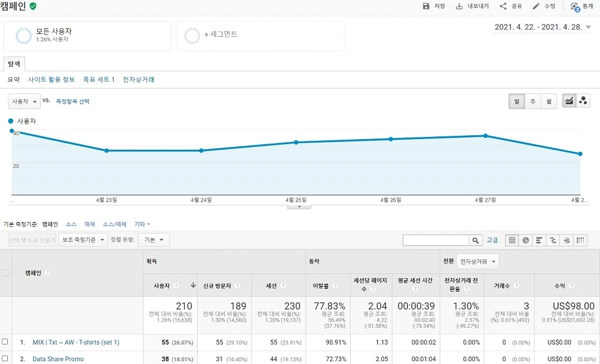Switch chart granularity to 월 (month)
The image size is (600, 364).
549,101
